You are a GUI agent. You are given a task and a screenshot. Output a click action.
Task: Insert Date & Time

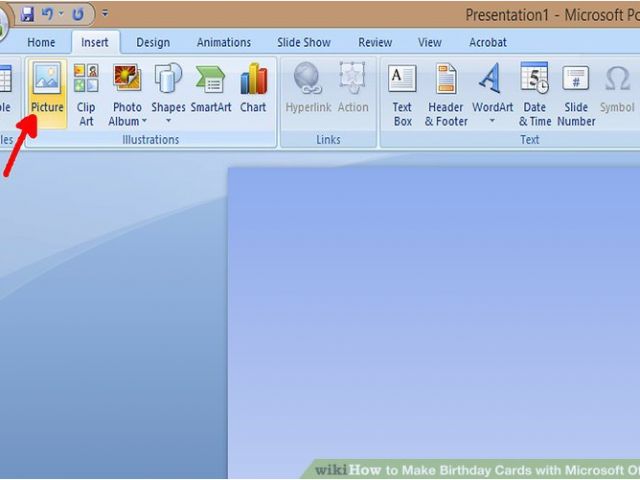(535, 95)
